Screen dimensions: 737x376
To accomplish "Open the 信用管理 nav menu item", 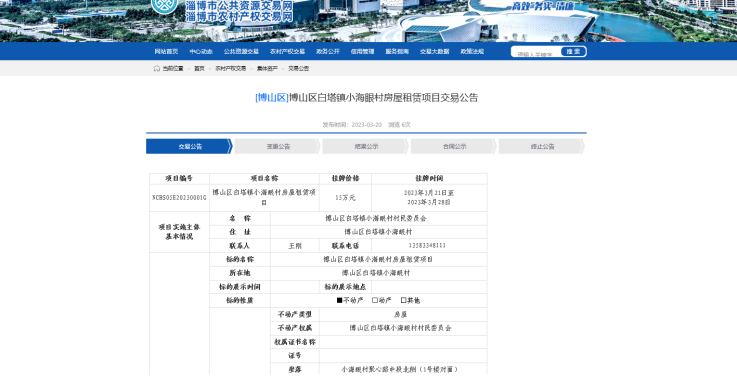I will click(x=362, y=52).
